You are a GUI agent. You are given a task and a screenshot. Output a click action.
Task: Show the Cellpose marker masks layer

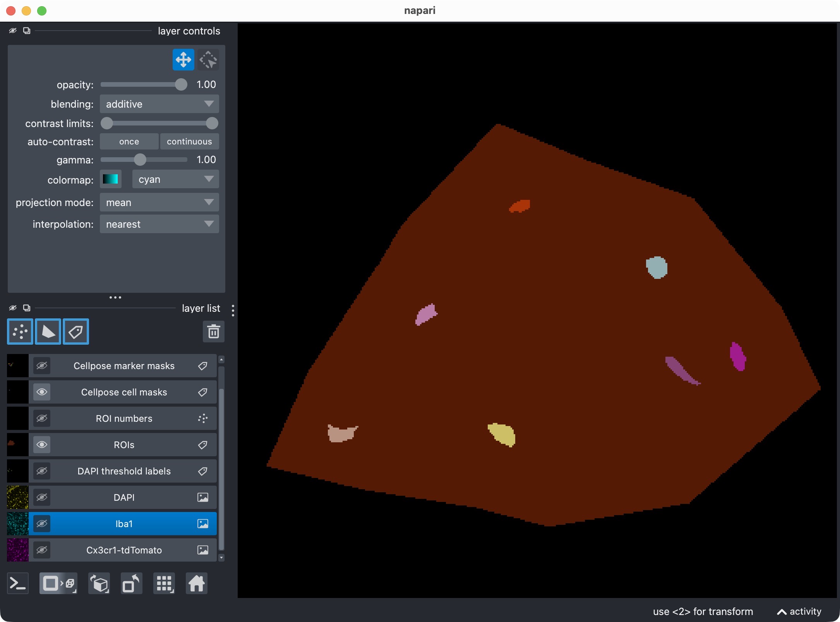(x=42, y=366)
